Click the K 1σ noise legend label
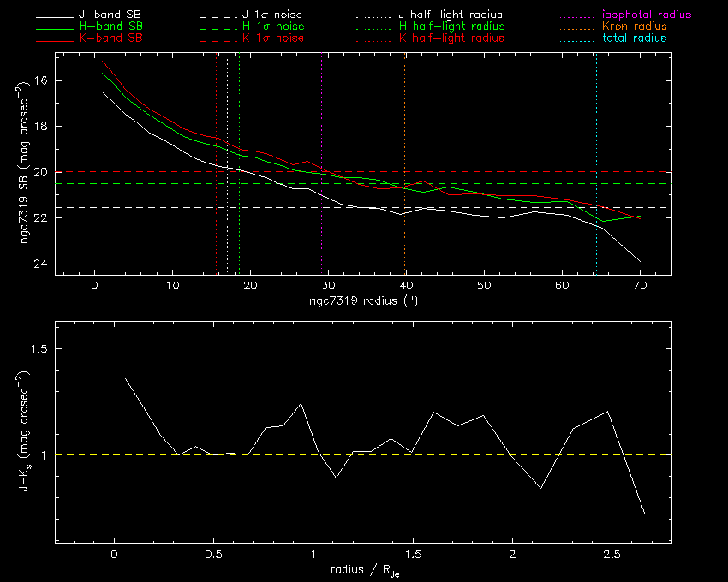Image resolution: width=728 pixels, height=582 pixels. [277, 39]
